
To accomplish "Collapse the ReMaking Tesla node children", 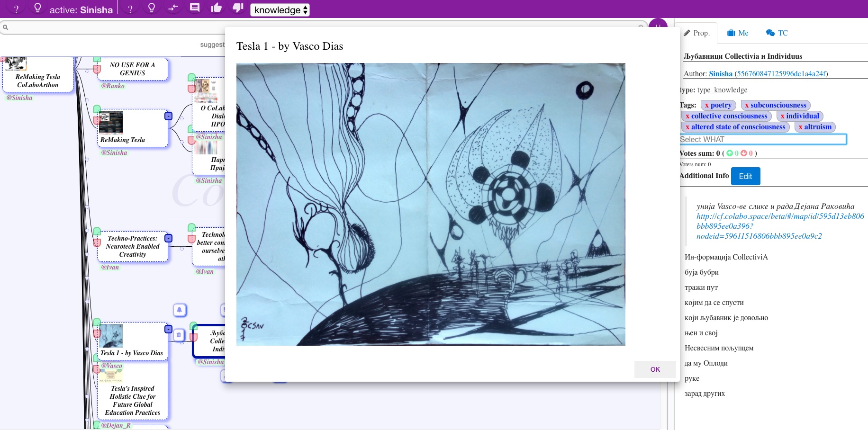I will click(168, 116).
